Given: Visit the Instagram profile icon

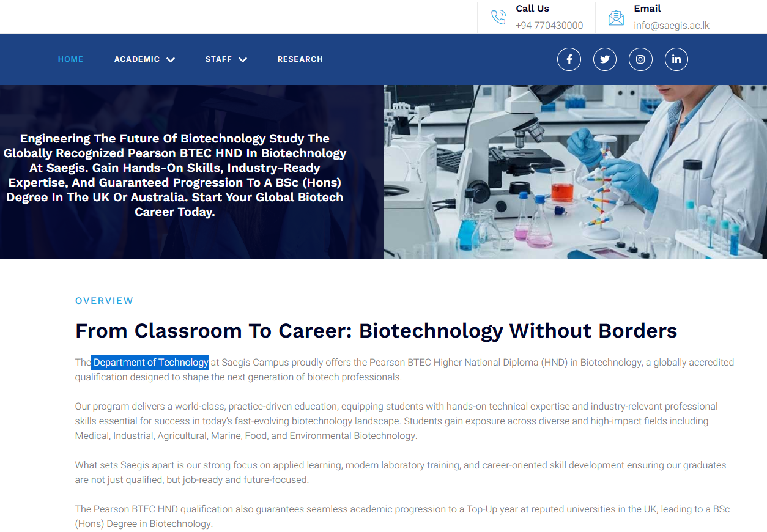Looking at the screenshot, I should (x=640, y=59).
